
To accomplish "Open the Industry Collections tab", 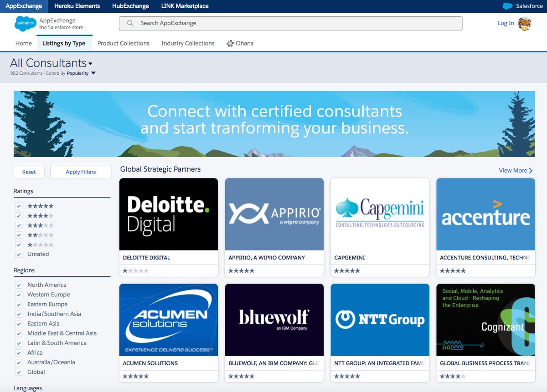I will [x=188, y=43].
